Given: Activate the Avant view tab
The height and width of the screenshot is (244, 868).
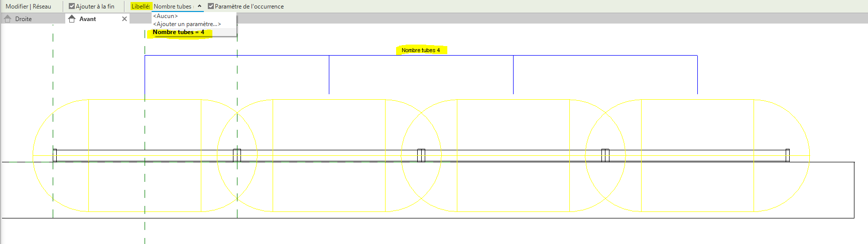Looking at the screenshot, I should pyautogui.click(x=87, y=19).
